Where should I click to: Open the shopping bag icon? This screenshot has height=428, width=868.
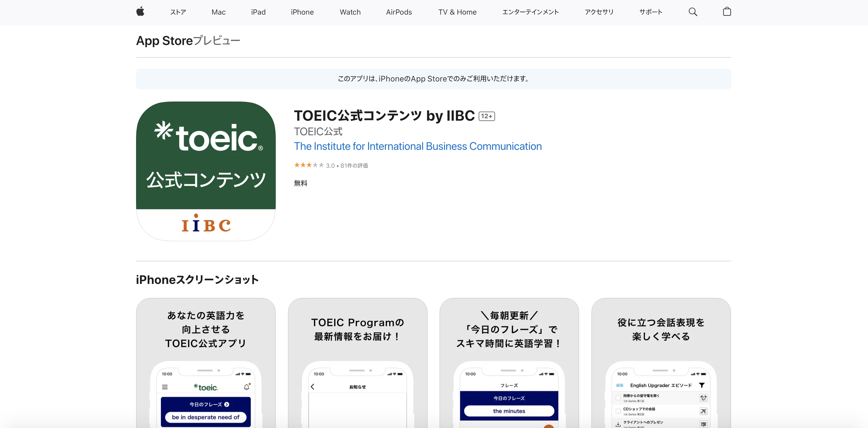pyautogui.click(x=727, y=12)
